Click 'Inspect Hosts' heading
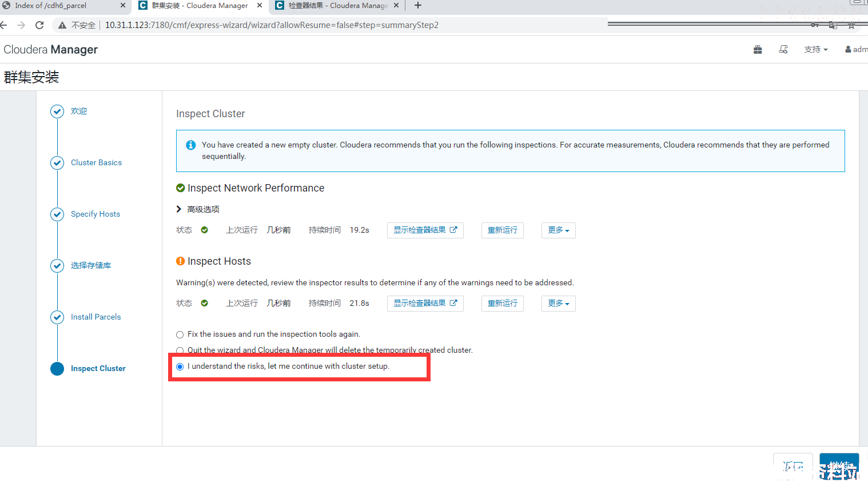Image resolution: width=868 pixels, height=482 pixels. pyautogui.click(x=219, y=261)
